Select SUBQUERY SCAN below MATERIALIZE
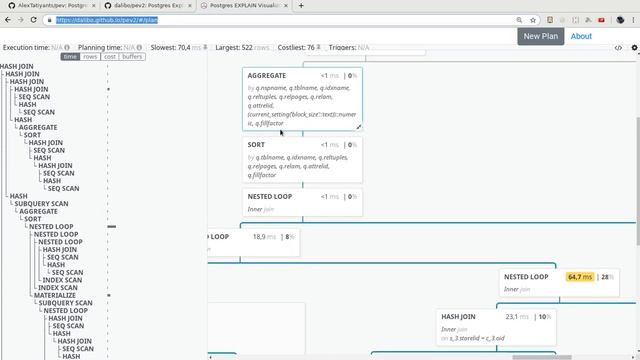 click(x=65, y=303)
